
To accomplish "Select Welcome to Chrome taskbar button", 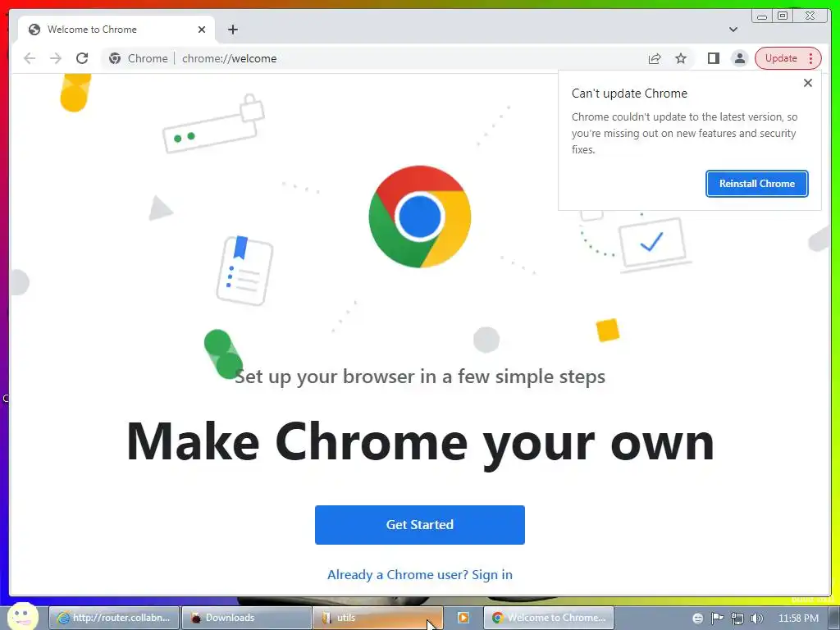I will click(549, 618).
